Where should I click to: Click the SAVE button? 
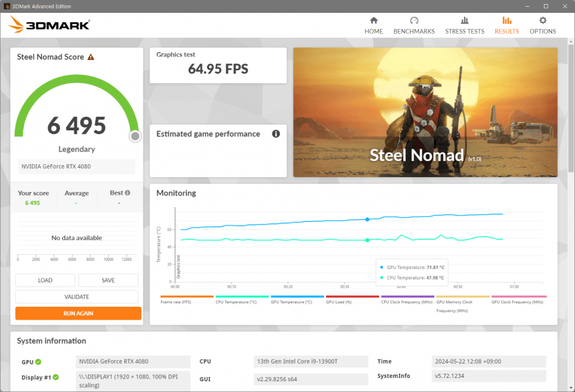point(108,280)
